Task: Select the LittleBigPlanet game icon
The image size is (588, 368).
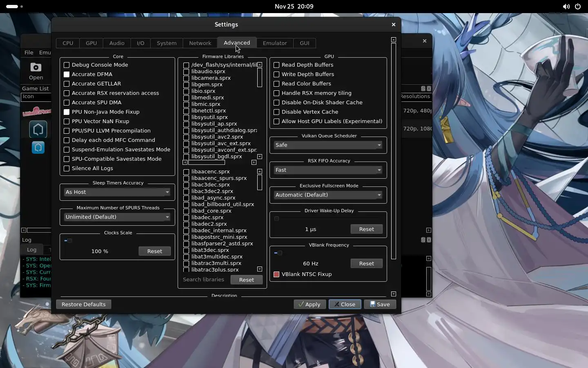Action: click(37, 111)
